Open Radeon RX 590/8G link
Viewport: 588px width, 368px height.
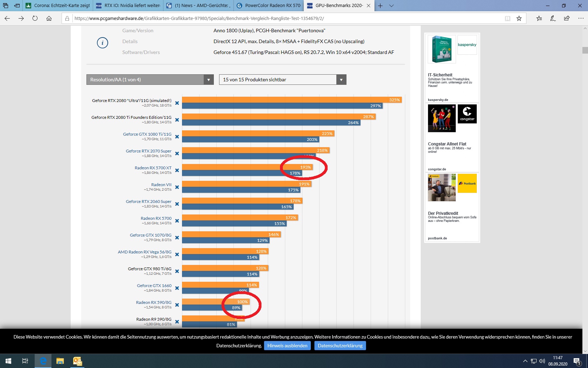pyautogui.click(x=154, y=302)
